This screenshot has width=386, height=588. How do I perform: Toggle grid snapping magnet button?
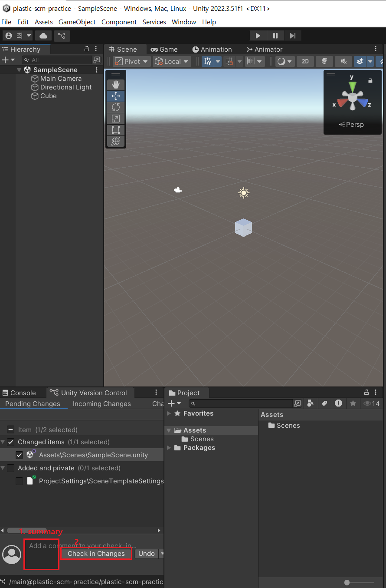tap(230, 61)
